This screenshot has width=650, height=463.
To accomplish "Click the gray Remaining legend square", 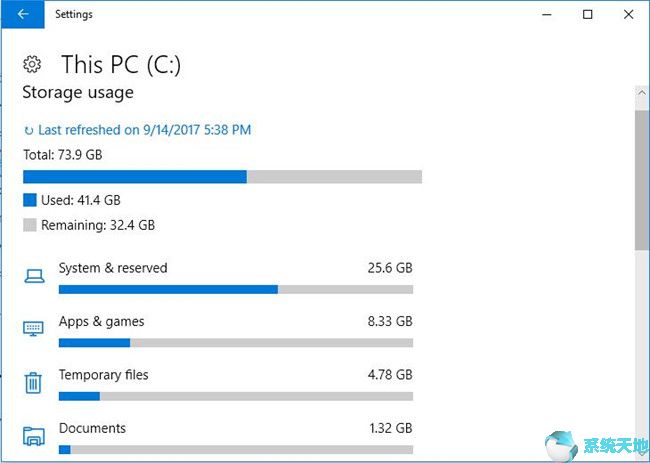I will (x=29, y=225).
